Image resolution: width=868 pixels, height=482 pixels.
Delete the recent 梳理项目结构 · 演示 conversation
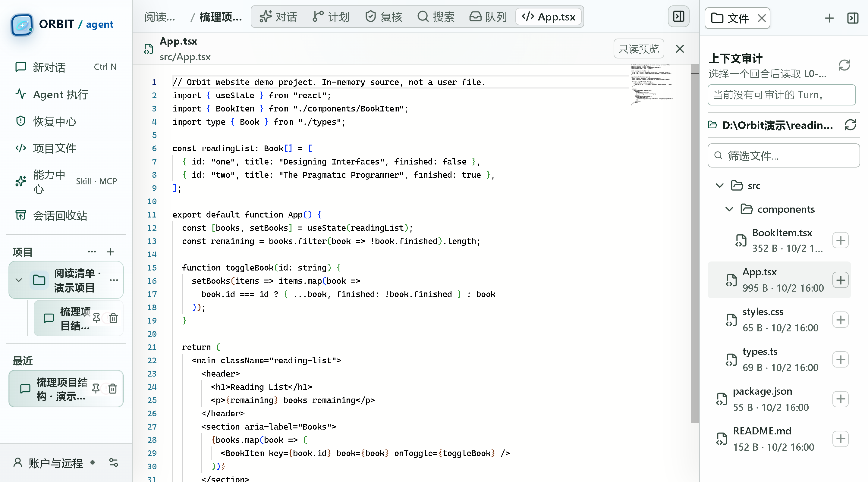(x=113, y=388)
